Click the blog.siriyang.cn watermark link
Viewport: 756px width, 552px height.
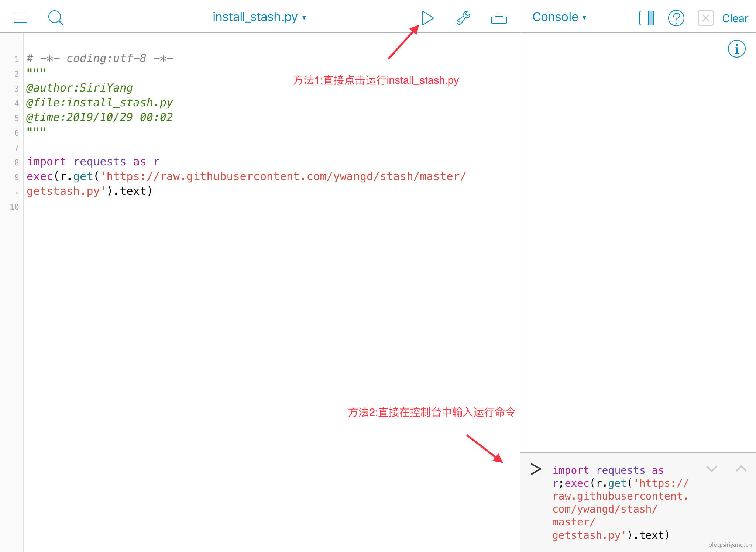pyautogui.click(x=729, y=545)
